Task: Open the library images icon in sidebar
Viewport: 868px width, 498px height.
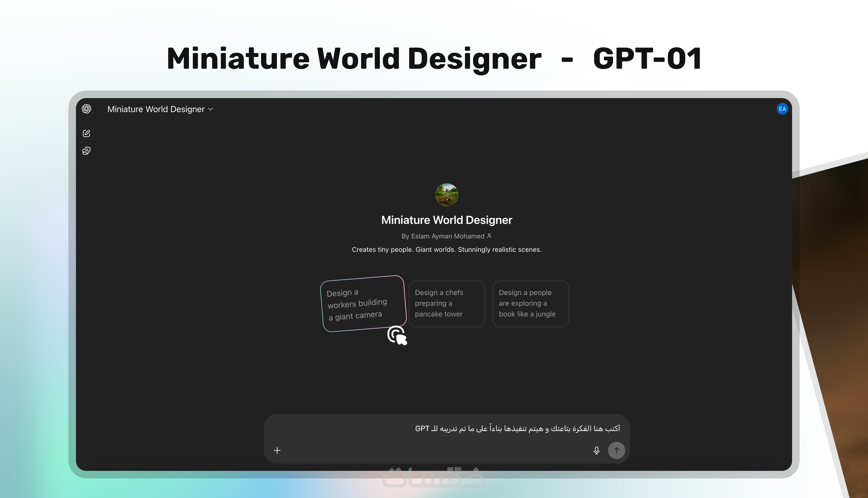Action: tap(86, 151)
